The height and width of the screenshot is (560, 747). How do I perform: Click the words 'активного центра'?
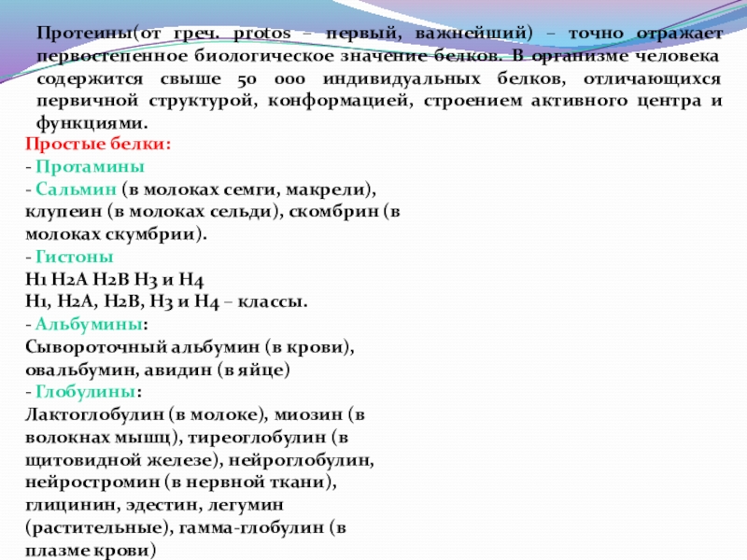click(x=616, y=101)
